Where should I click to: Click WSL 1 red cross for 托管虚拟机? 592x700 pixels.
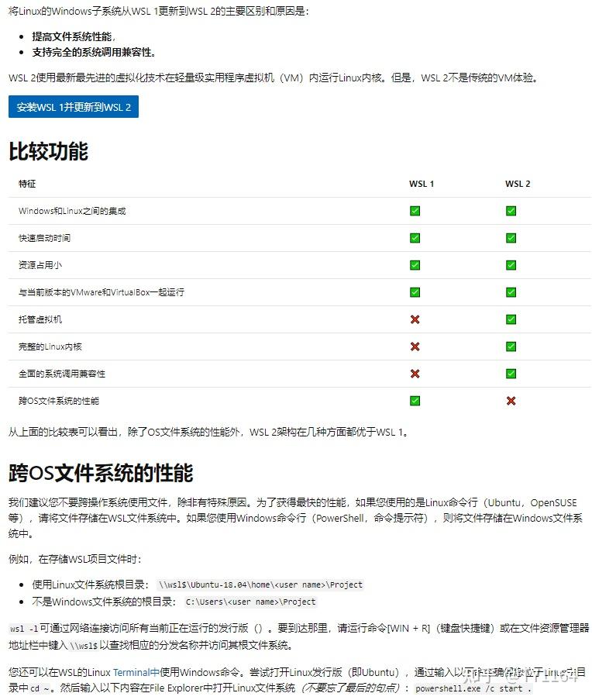[415, 319]
